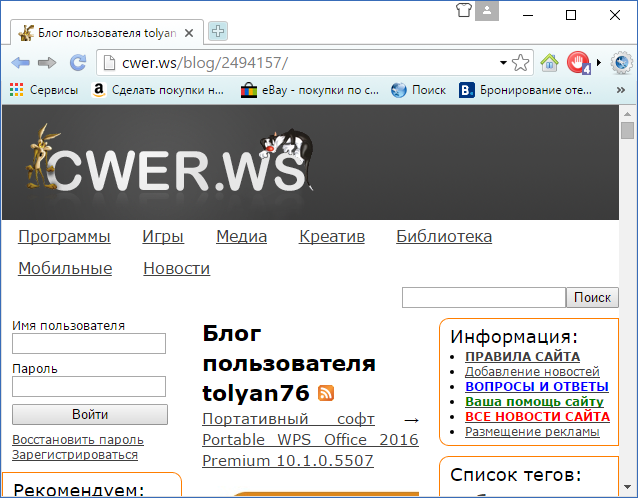Open the Программы menu section

click(x=64, y=237)
